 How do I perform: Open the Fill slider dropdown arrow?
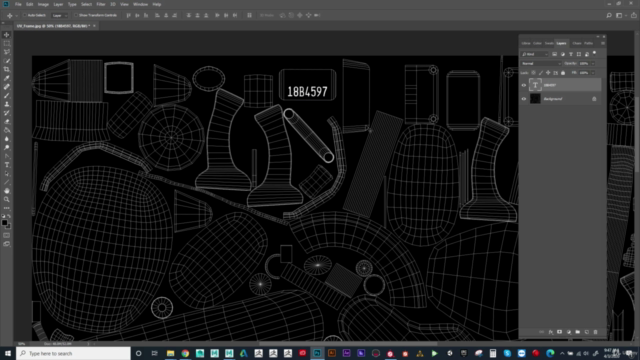(x=593, y=73)
